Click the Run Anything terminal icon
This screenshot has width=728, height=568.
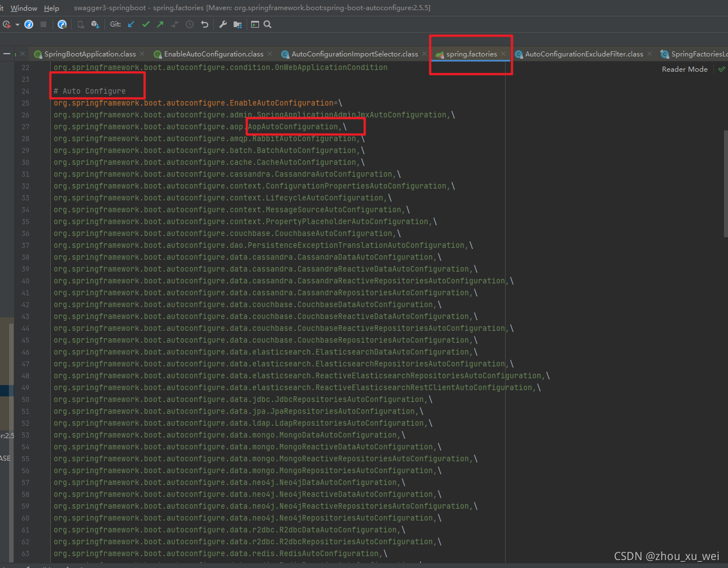[255, 24]
